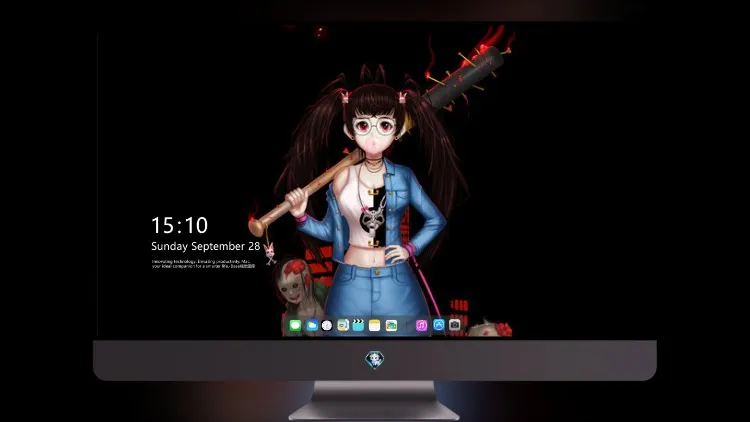
Task: Click the 15:10 clock widget
Action: click(x=179, y=225)
